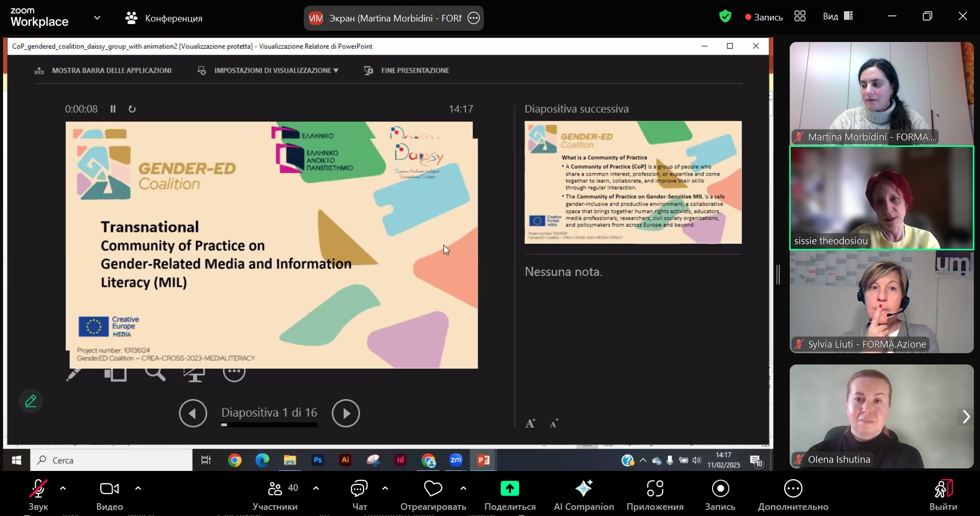
Task: Open Task View on the taskbar
Action: (206, 460)
